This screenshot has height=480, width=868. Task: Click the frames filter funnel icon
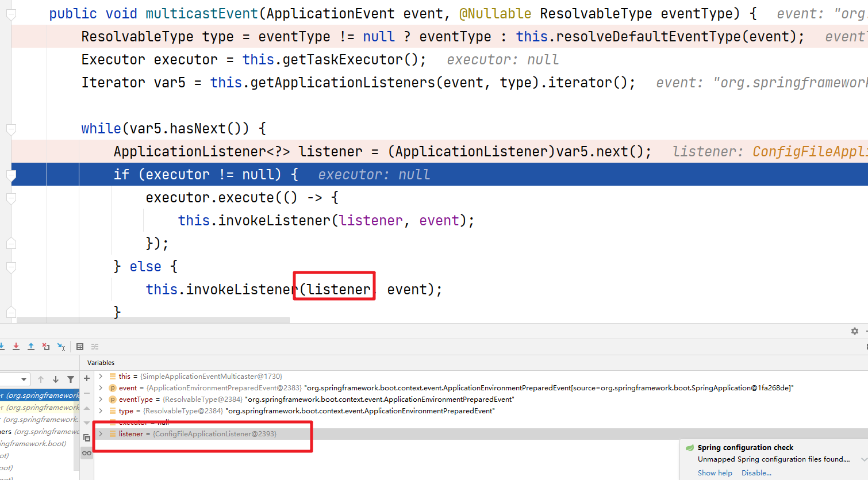click(71, 379)
